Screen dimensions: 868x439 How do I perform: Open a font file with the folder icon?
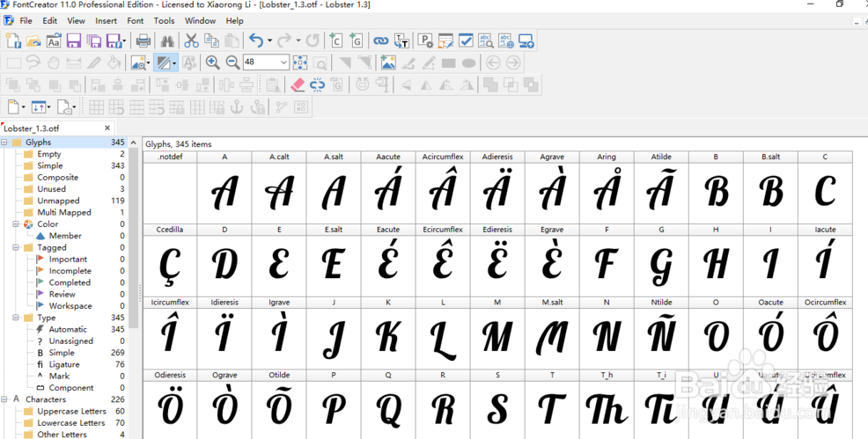pos(33,40)
